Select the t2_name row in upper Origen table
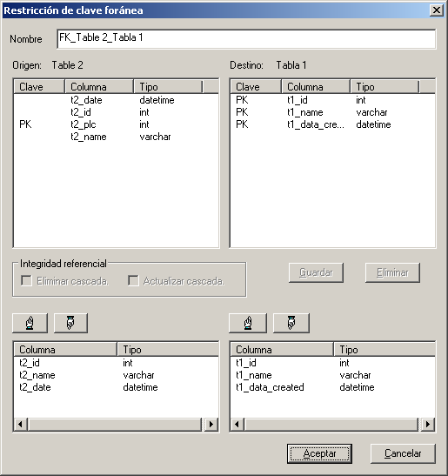 pos(116,137)
